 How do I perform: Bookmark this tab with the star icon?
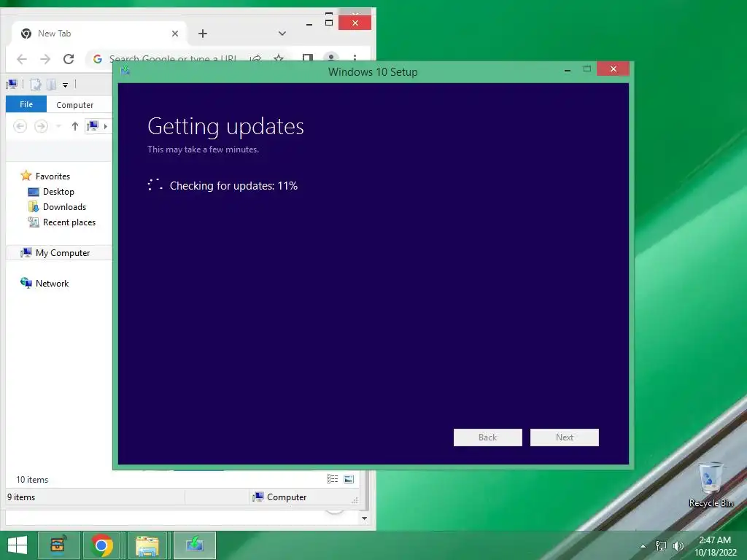pos(279,58)
